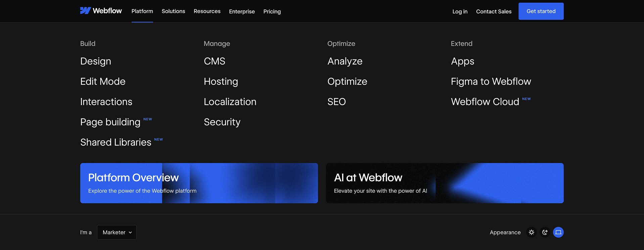The height and width of the screenshot is (250, 644).
Task: Open Security link
Action: (222, 122)
